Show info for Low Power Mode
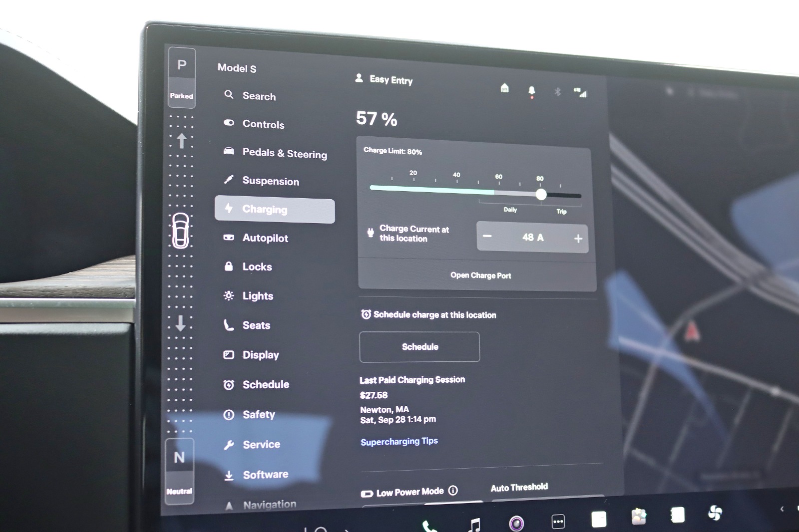The height and width of the screenshot is (532, 799). tap(453, 491)
